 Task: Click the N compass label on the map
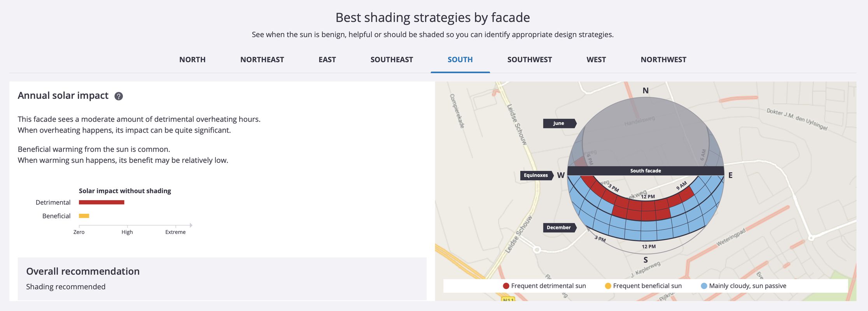tap(646, 91)
